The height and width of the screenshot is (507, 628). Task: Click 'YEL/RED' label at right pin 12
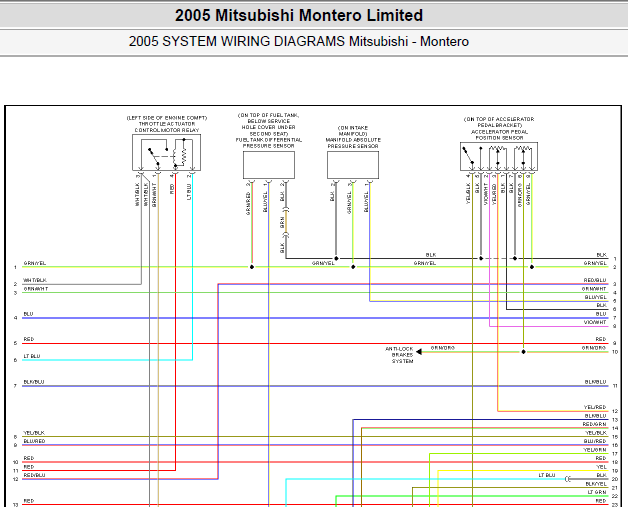tap(595, 407)
